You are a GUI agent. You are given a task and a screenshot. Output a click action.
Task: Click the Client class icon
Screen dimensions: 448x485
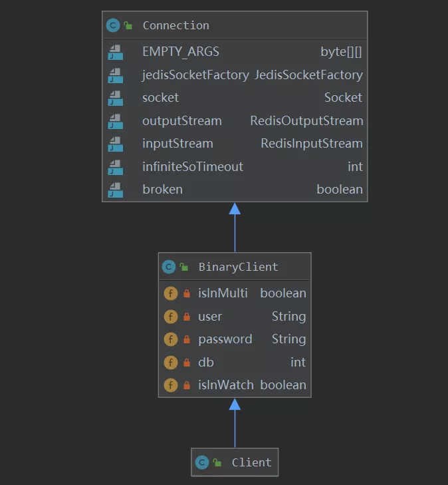[x=202, y=463]
